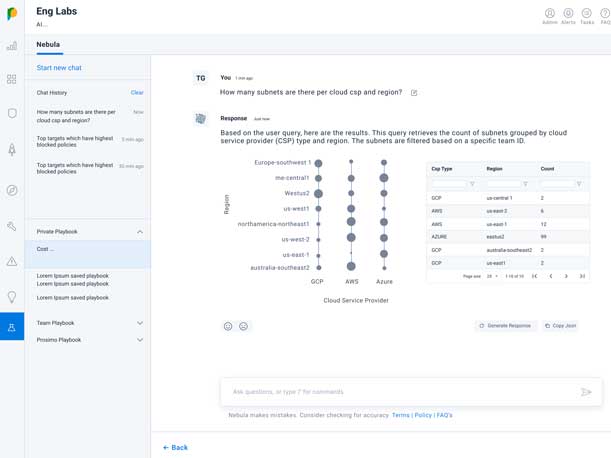Viewport: 611px width, 458px height.
Task: Click the lightbulb icon in sidebar
Action: point(12,297)
